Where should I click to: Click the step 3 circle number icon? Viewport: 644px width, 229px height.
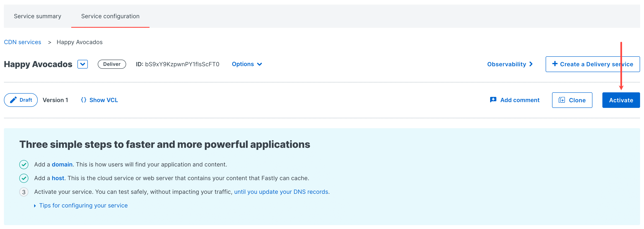(24, 192)
